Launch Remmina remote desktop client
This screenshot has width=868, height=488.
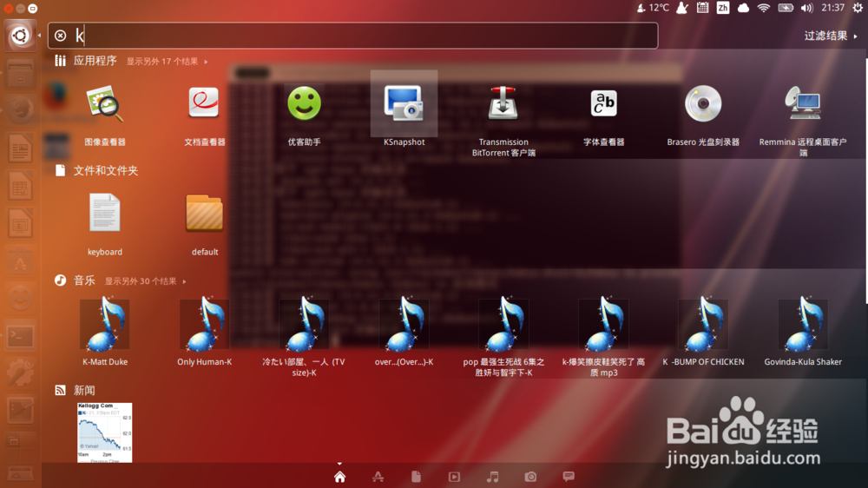point(803,104)
